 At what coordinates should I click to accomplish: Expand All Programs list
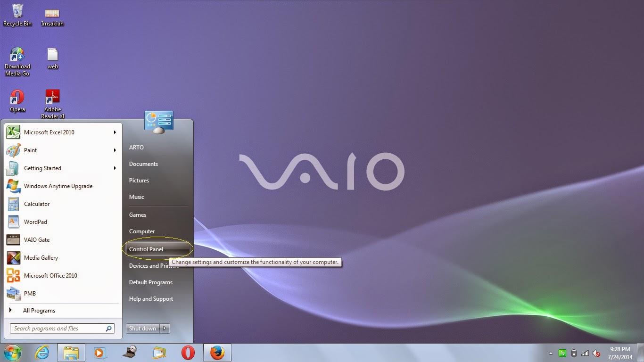click(x=63, y=311)
